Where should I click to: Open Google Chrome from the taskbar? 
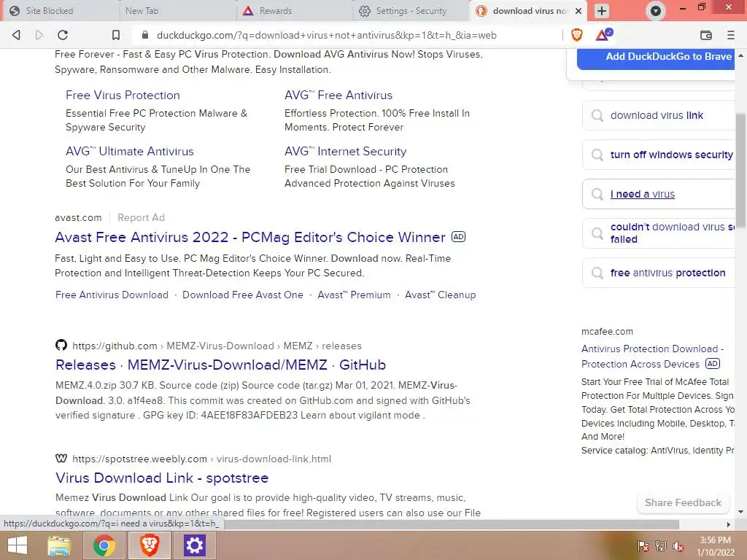coord(104,545)
